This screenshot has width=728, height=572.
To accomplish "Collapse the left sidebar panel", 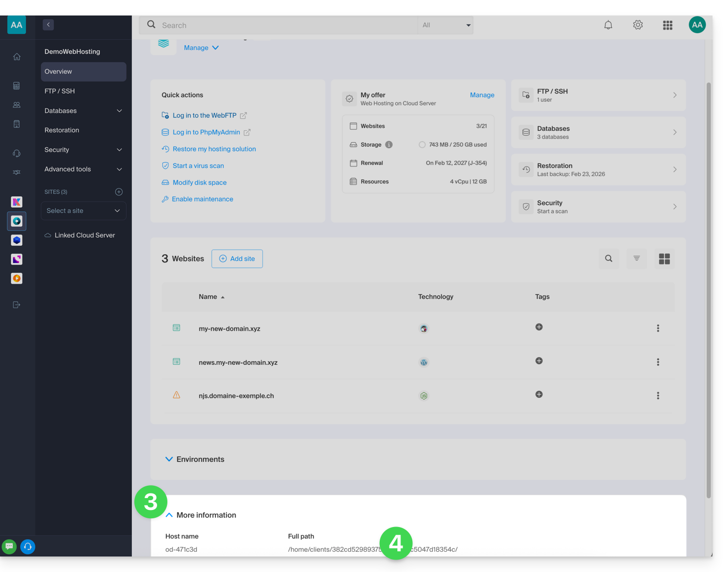I will (x=48, y=25).
